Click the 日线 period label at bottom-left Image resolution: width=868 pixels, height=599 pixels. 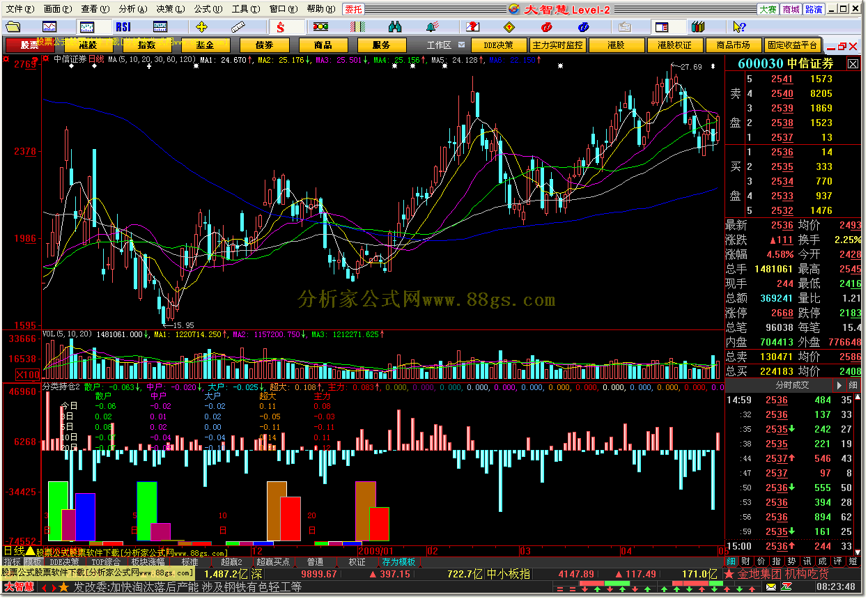(13, 551)
